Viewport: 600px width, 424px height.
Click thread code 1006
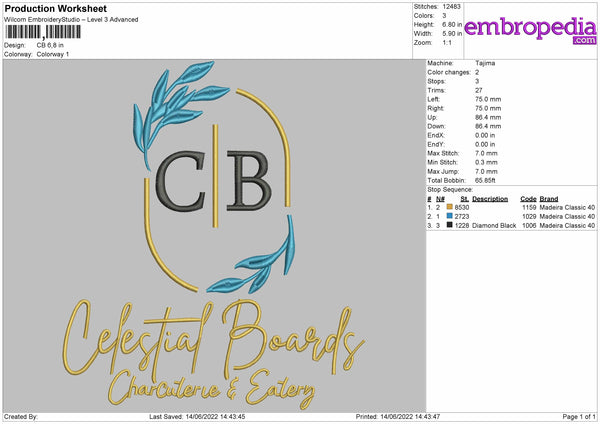pyautogui.click(x=529, y=226)
